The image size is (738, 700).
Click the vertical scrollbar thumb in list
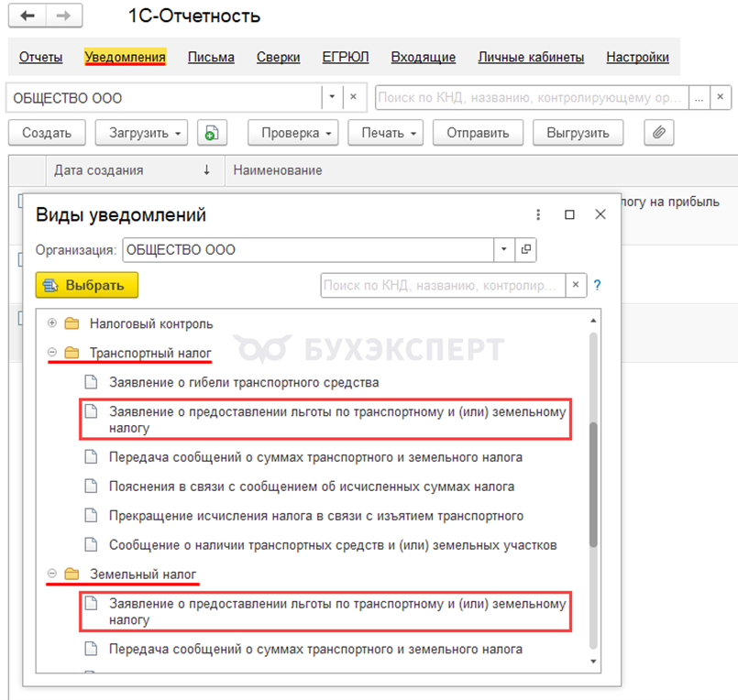click(593, 485)
